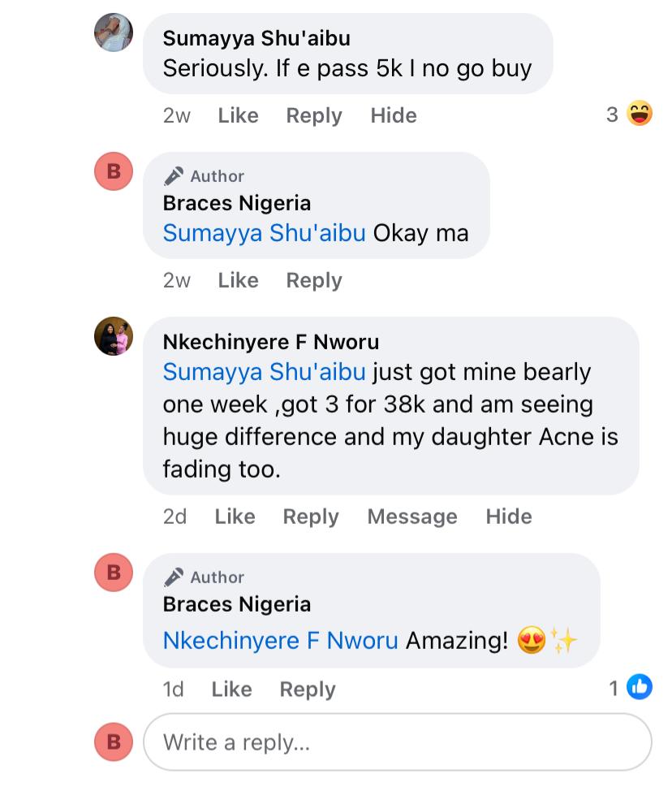Click Braces Nigeria avatar beside "Okay ma"
672x787 pixels.
click(114, 171)
